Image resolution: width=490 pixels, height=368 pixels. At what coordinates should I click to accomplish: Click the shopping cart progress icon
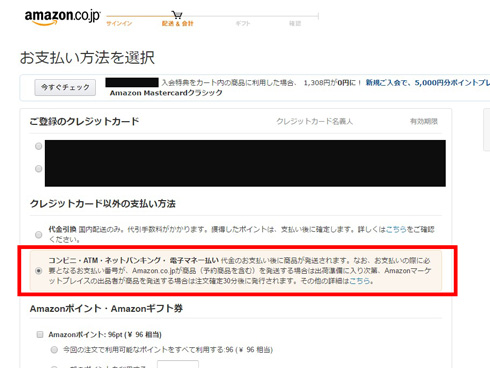coord(177,15)
